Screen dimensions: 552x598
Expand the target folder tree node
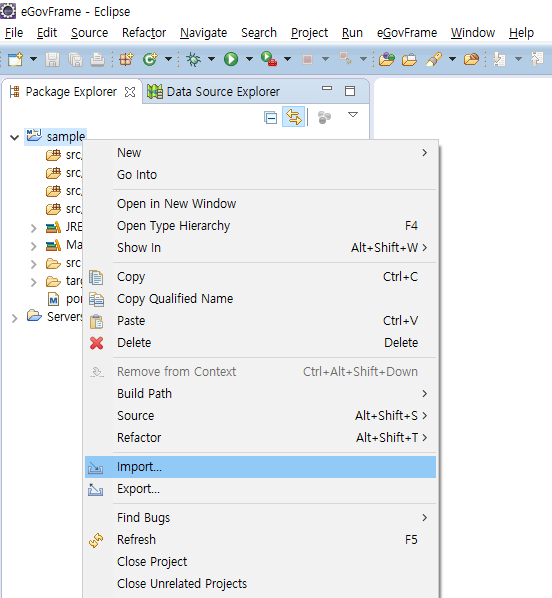[34, 282]
